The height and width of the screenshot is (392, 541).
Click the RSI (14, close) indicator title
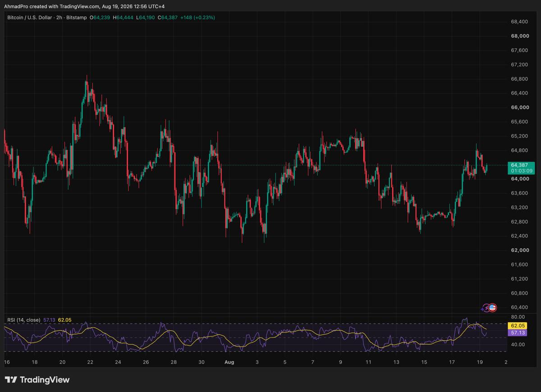(23, 320)
